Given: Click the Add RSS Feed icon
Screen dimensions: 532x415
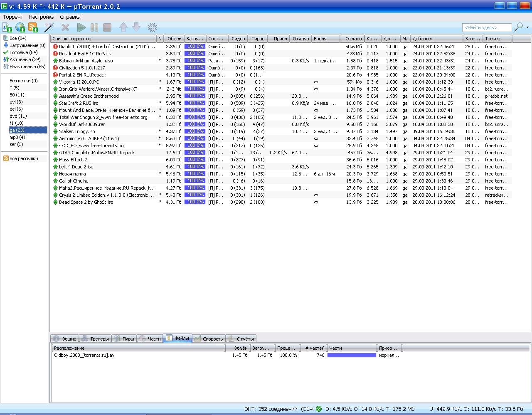Looking at the screenshot, I should (x=33, y=27).
